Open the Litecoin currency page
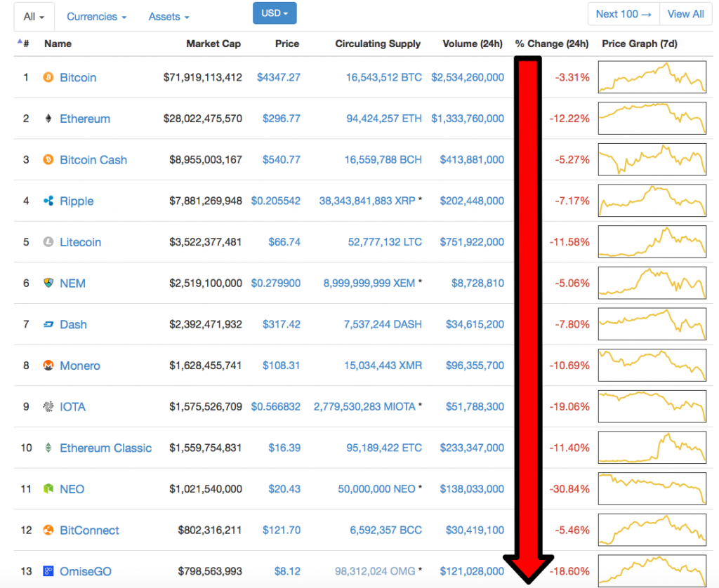The image size is (719, 588). (x=80, y=242)
